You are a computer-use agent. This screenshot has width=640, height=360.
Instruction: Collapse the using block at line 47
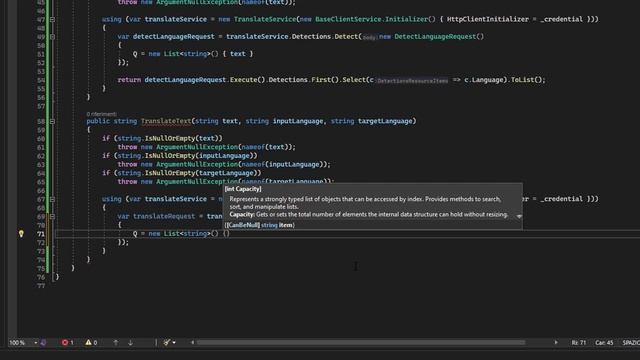[x=52, y=19]
